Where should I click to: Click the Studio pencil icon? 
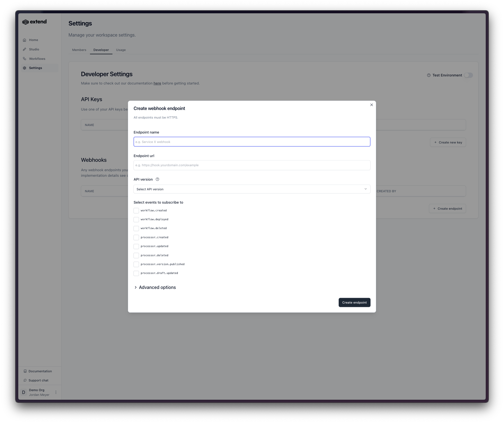[25, 49]
